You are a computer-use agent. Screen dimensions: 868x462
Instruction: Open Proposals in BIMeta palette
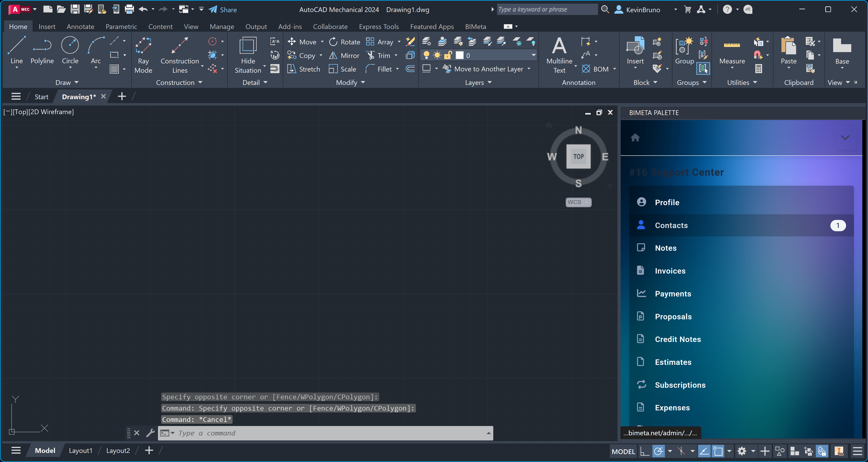(741, 316)
